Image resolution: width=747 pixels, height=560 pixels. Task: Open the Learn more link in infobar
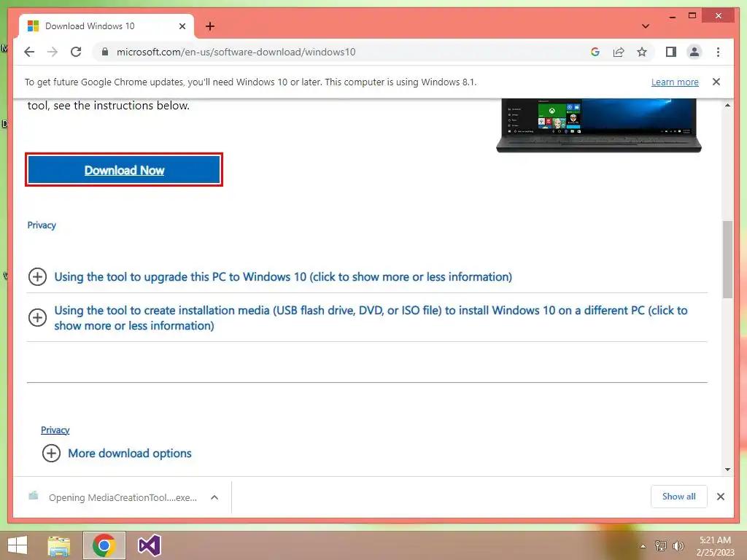675,82
